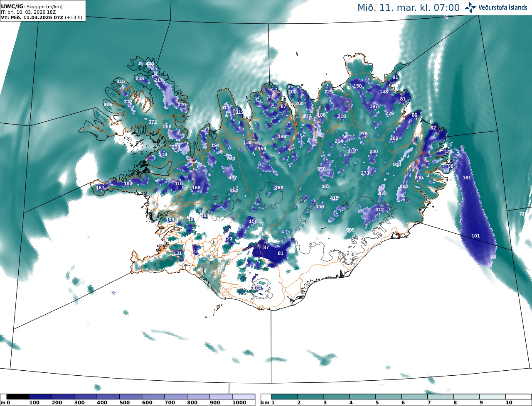Click the visibility value 510 on the map

pyautogui.click(x=397, y=164)
